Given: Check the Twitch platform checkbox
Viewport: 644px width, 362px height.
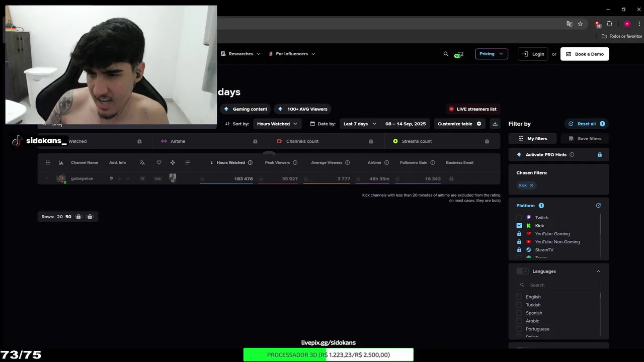Looking at the screenshot, I should [x=519, y=218].
